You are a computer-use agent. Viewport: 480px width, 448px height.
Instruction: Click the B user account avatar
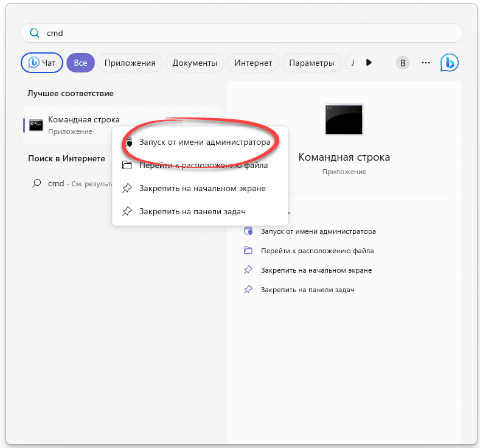pyautogui.click(x=403, y=63)
